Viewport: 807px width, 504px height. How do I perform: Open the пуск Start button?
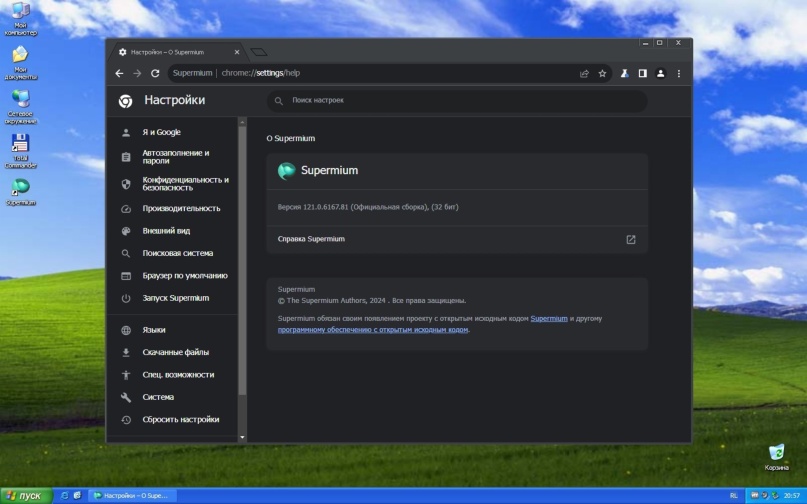click(26, 496)
